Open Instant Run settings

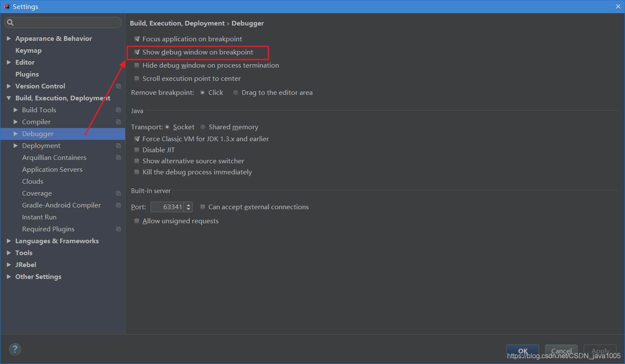39,217
